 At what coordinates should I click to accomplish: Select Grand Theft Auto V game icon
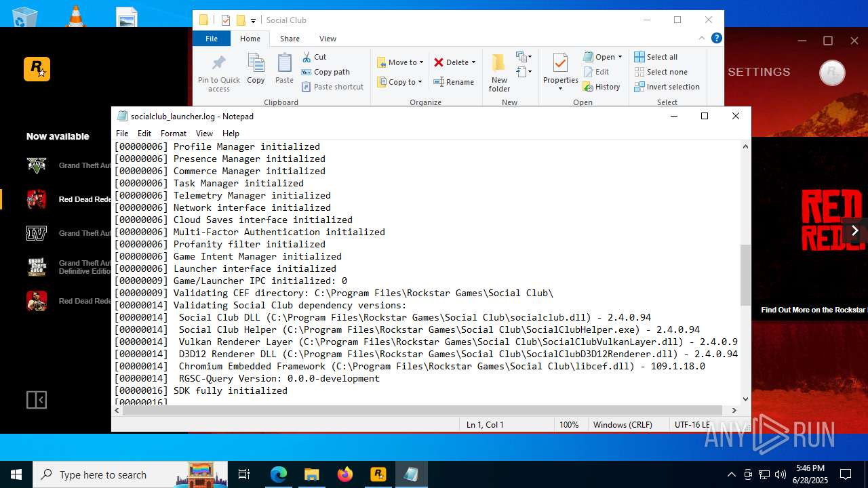pos(37,165)
